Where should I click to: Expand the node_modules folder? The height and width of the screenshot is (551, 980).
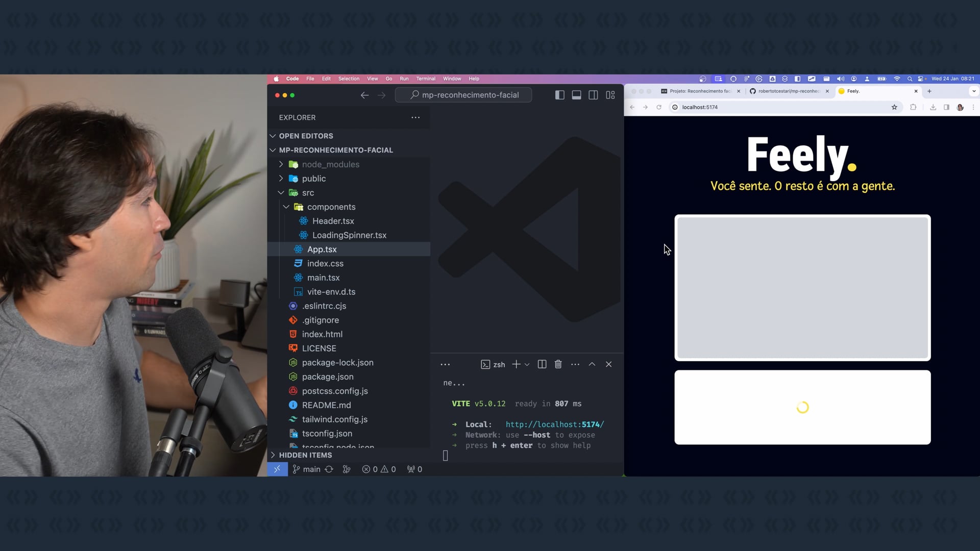[x=330, y=164]
